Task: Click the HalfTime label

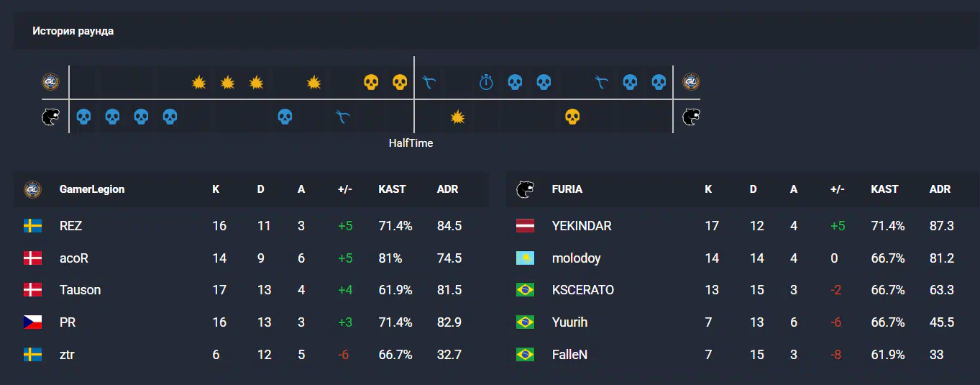Action: (411, 143)
